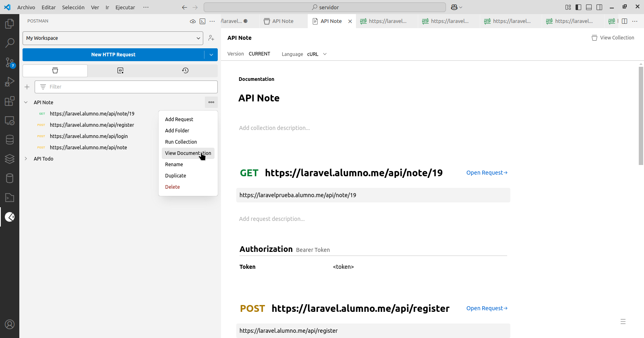The height and width of the screenshot is (338, 644).
Task: Open the Explorer view in activity bar
Action: (x=10, y=24)
